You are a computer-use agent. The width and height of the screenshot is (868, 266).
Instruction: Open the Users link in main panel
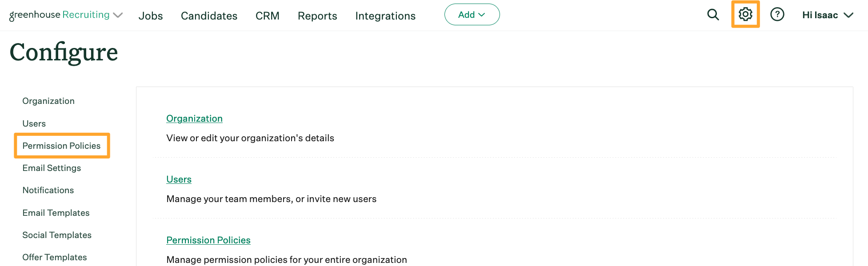pos(179,179)
